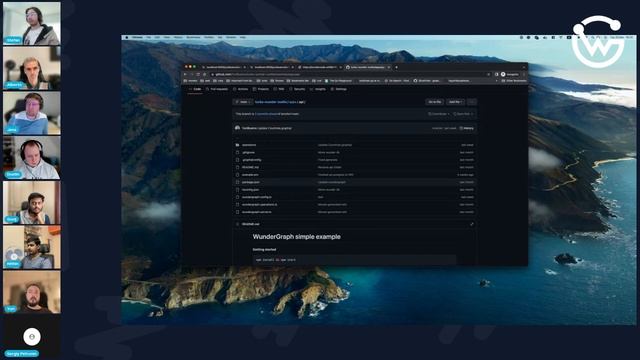Click the browser Reload icon
This screenshot has width=640, height=360.
pyautogui.click(x=198, y=74)
